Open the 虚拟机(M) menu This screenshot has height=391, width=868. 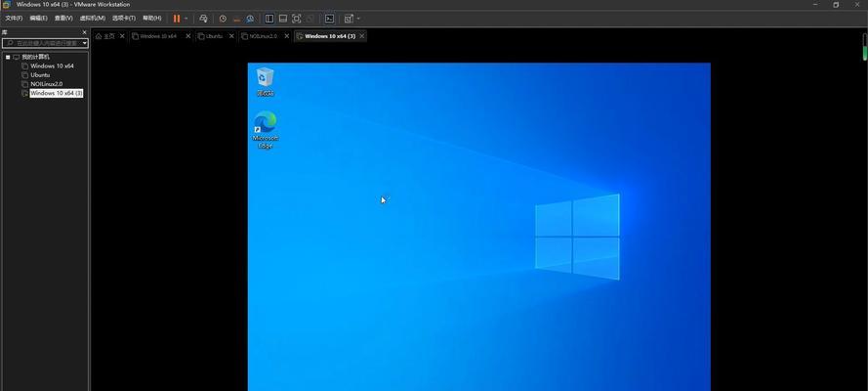coord(93,19)
